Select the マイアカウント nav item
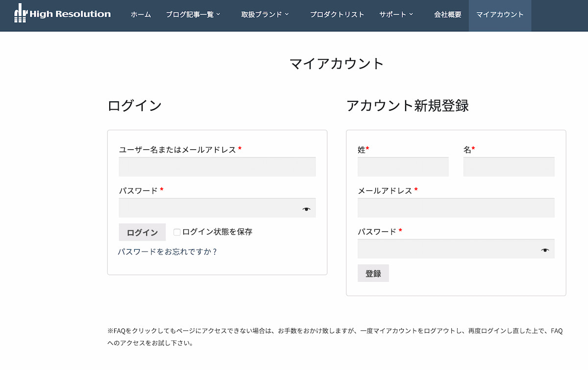The image size is (588, 370). pyautogui.click(x=500, y=15)
